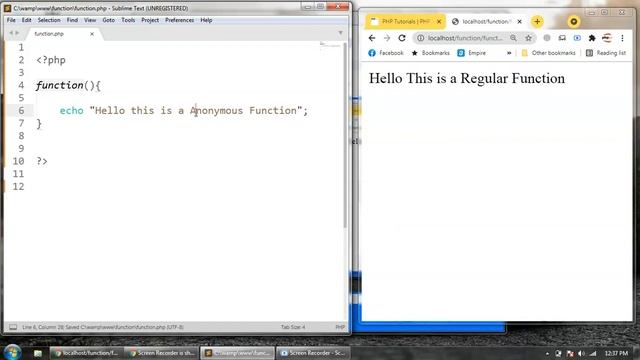Click the 12:37 PM clock

[616, 353]
